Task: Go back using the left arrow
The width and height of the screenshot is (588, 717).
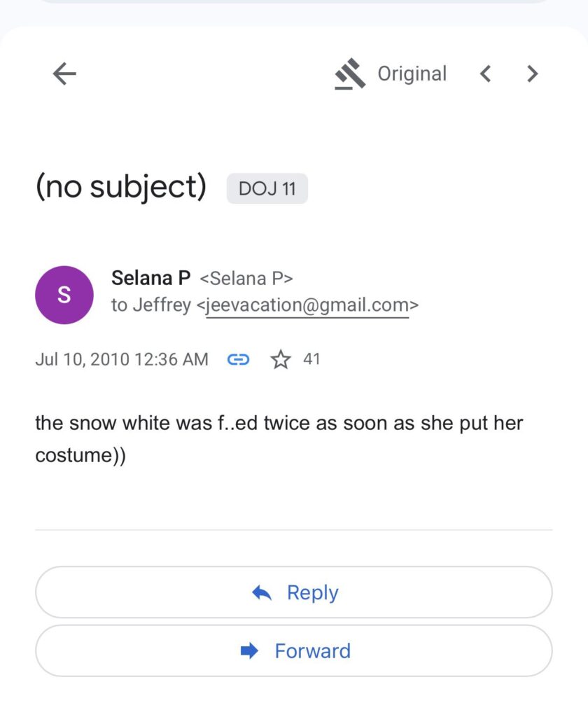Action: click(64, 74)
